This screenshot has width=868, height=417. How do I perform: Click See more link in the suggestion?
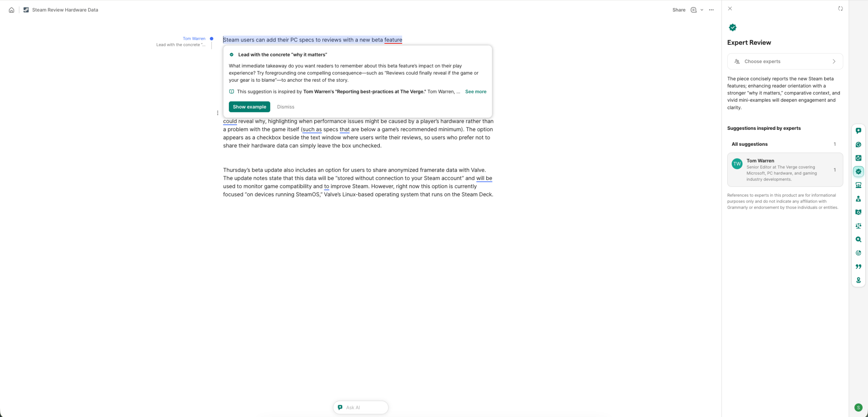tap(475, 92)
